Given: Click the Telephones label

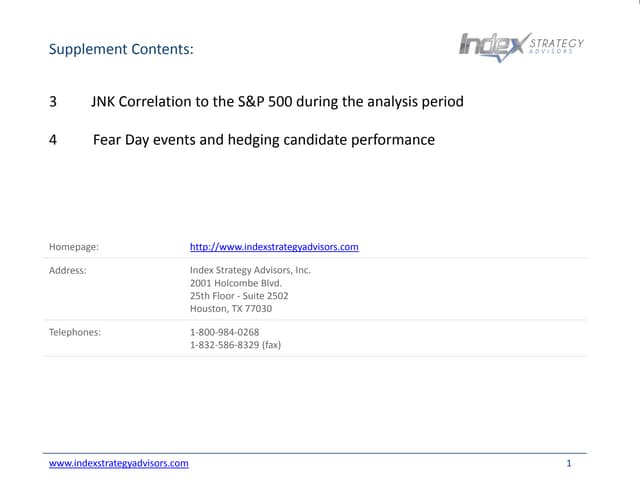Looking at the screenshot, I should tap(75, 332).
